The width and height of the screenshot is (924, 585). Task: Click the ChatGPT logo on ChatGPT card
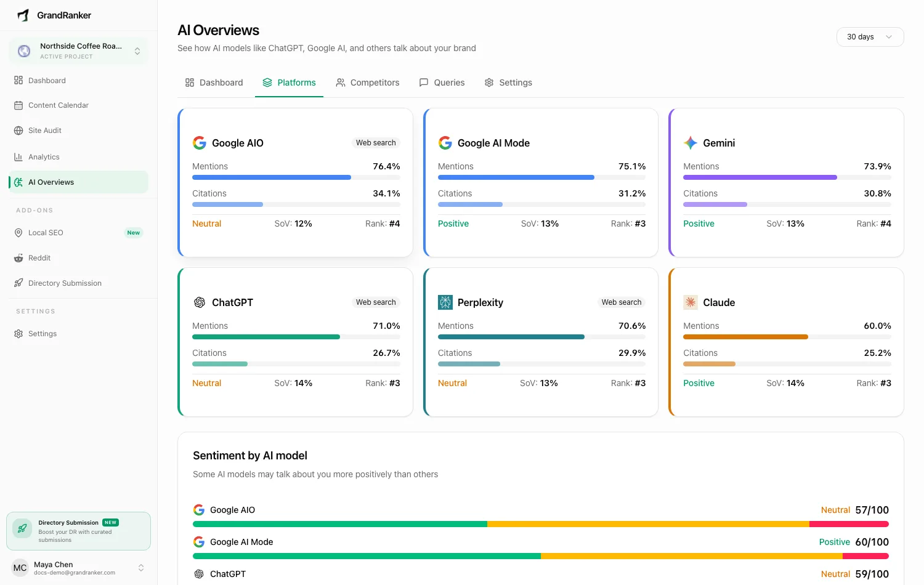pos(200,302)
